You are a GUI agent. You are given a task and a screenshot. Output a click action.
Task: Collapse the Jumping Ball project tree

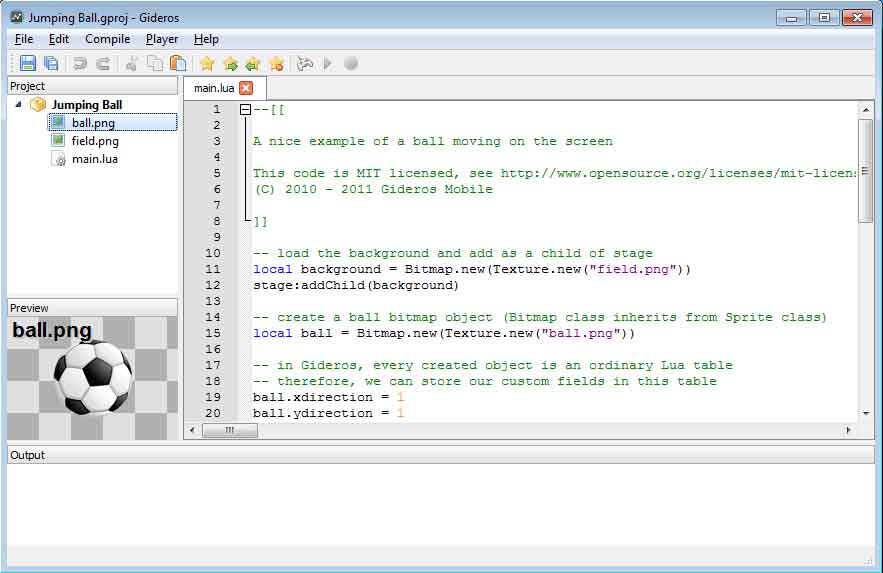19,105
